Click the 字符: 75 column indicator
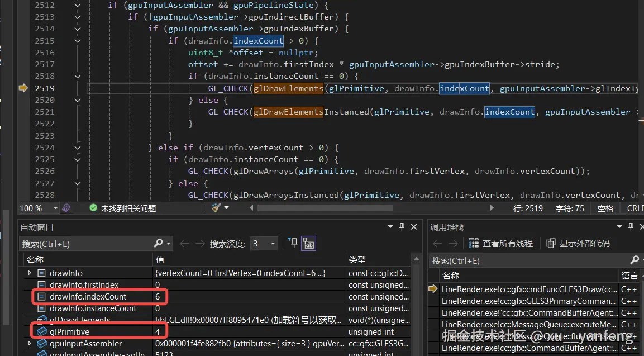 pos(570,208)
